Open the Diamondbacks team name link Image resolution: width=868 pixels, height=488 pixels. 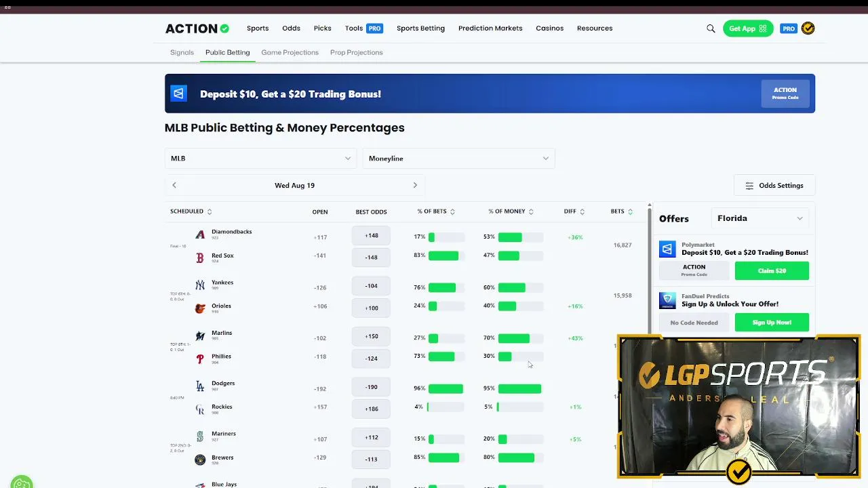pyautogui.click(x=231, y=232)
